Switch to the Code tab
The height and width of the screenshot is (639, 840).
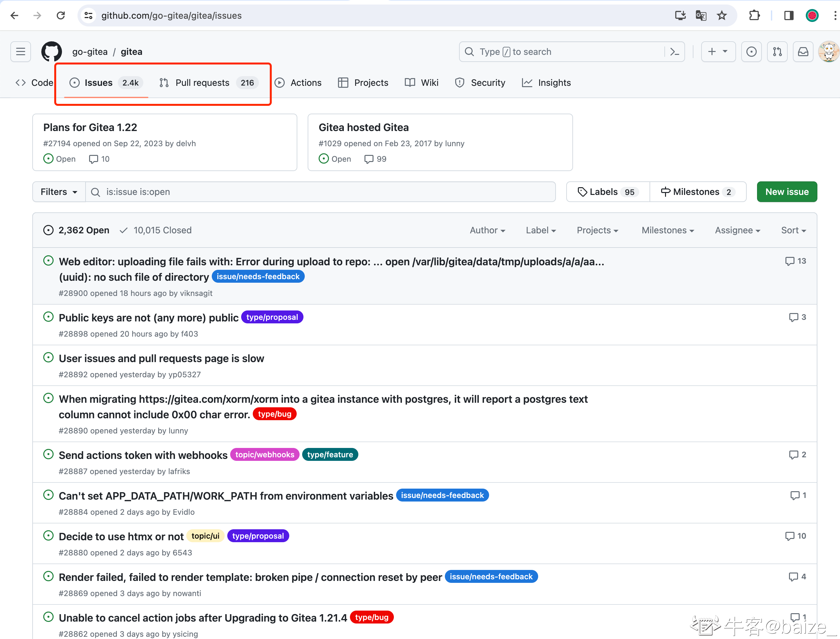tap(34, 83)
